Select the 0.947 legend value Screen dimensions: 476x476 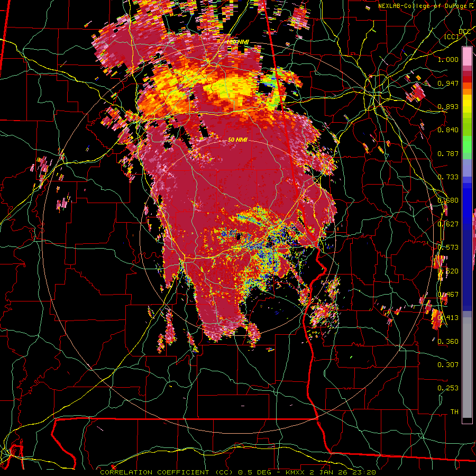448,83
